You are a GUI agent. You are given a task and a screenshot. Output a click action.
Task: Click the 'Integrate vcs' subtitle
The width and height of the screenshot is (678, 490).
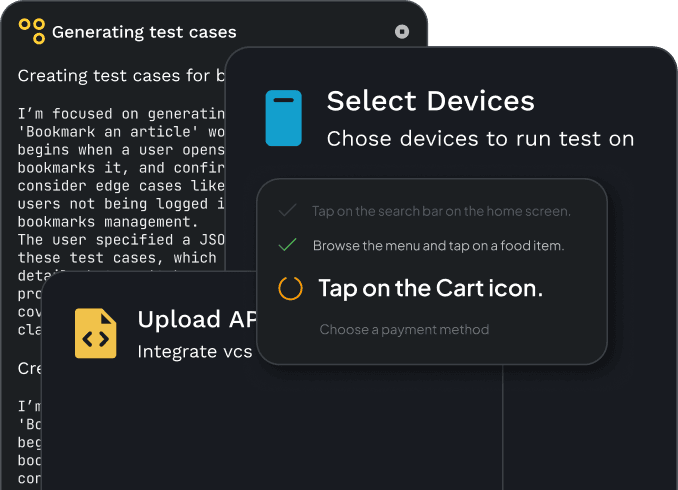(194, 351)
